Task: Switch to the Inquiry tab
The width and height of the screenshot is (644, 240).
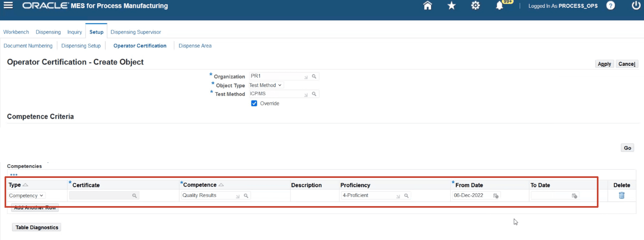Action: [x=75, y=32]
